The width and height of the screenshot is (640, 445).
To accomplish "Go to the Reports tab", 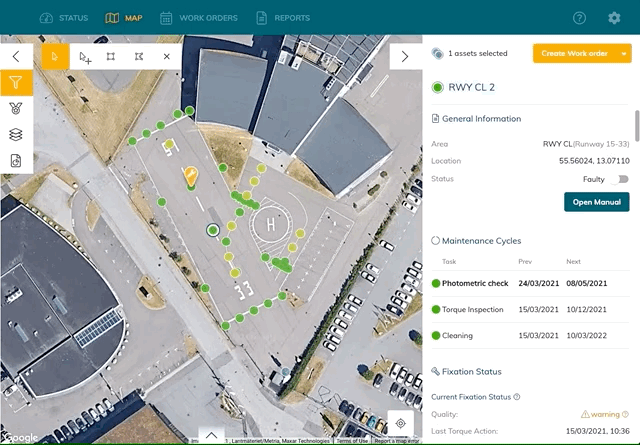I will tap(283, 18).
